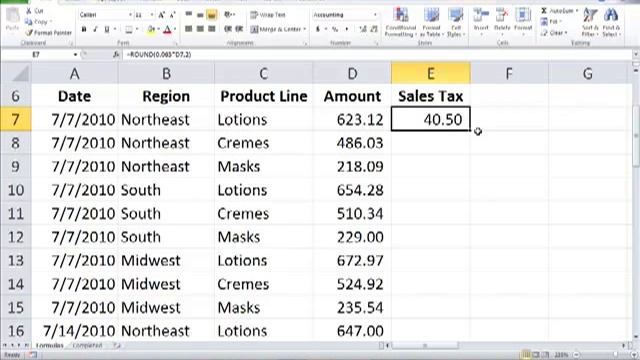This screenshot has width=640, height=360.
Task: Toggle Wrap Text
Action: (268, 15)
